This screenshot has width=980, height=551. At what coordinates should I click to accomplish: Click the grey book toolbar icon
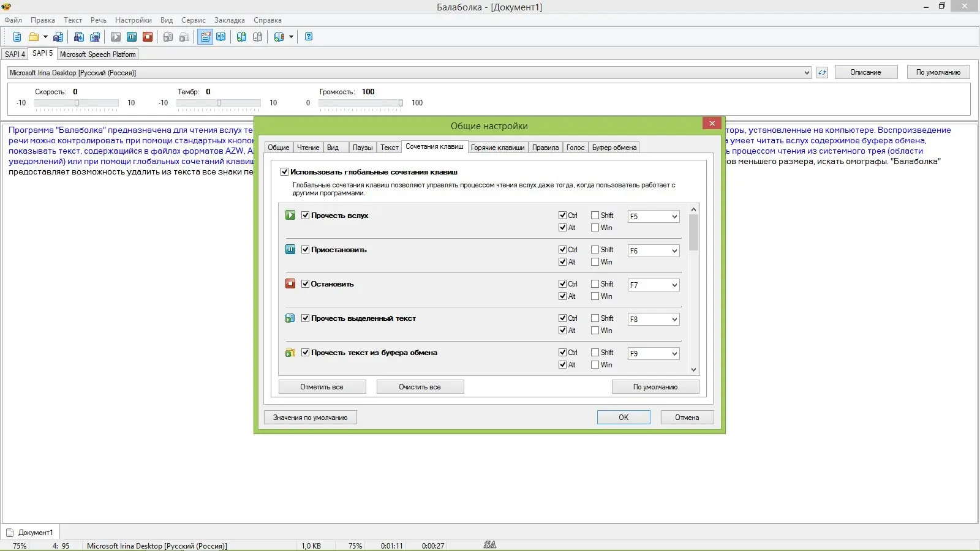258,37
